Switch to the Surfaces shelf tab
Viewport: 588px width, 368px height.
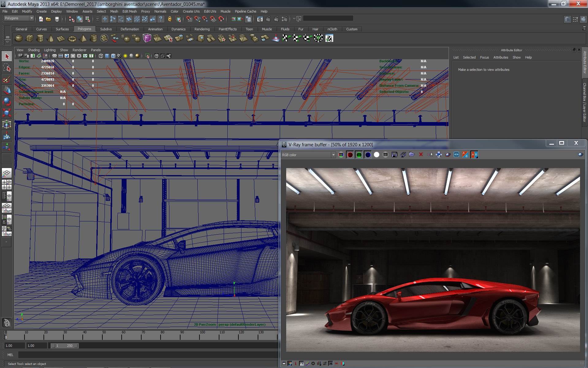pos(62,29)
